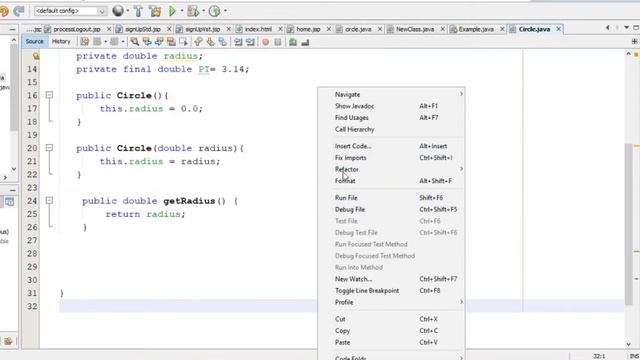Click the Build Project hammer icon

point(138,11)
